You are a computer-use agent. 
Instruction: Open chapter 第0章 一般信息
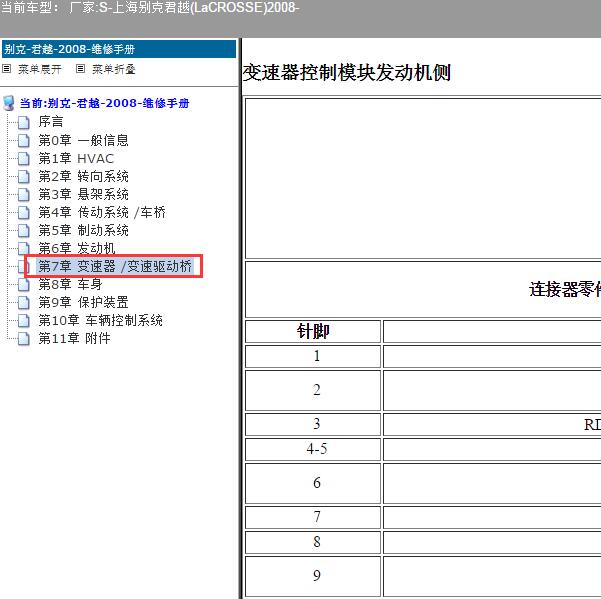point(84,140)
